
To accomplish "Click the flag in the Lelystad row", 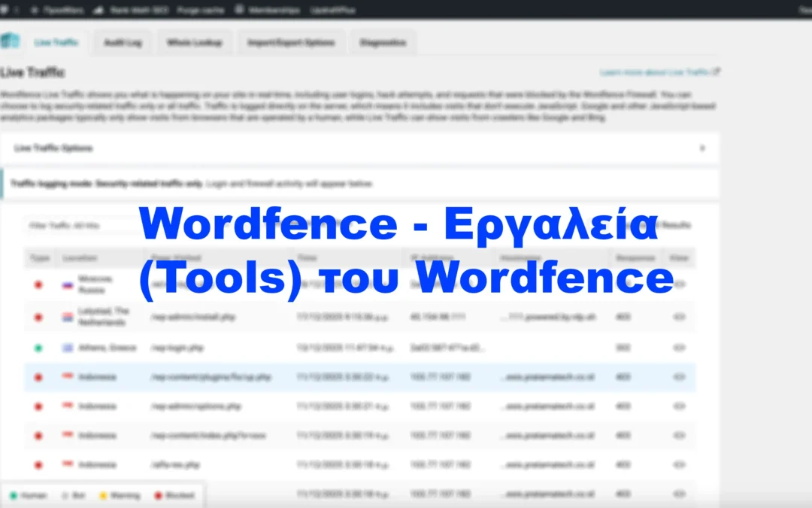I will (68, 317).
